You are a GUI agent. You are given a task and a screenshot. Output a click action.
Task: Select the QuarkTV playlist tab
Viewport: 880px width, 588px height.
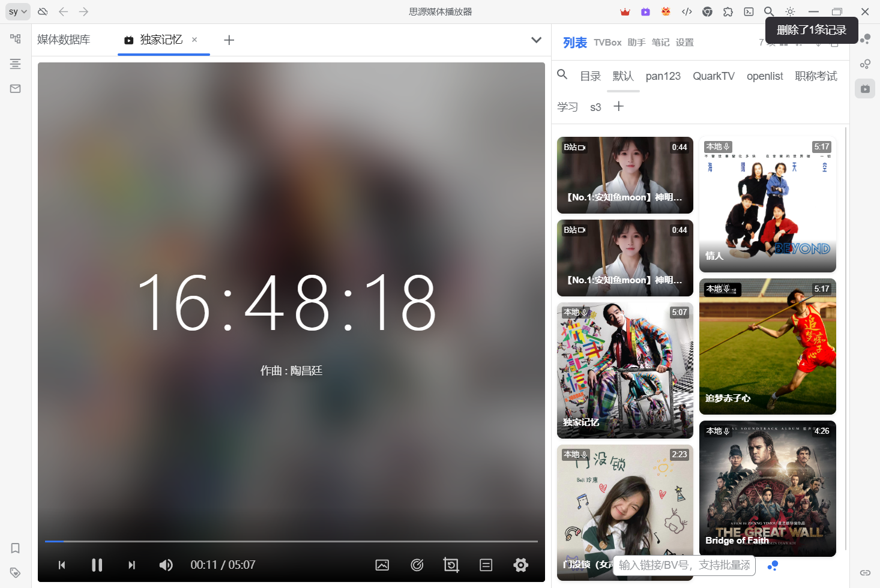(713, 76)
